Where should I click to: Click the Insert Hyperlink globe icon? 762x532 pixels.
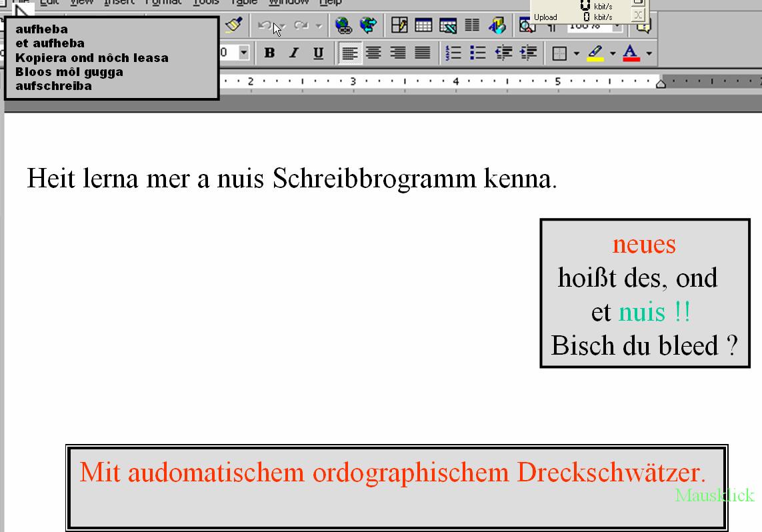[343, 26]
